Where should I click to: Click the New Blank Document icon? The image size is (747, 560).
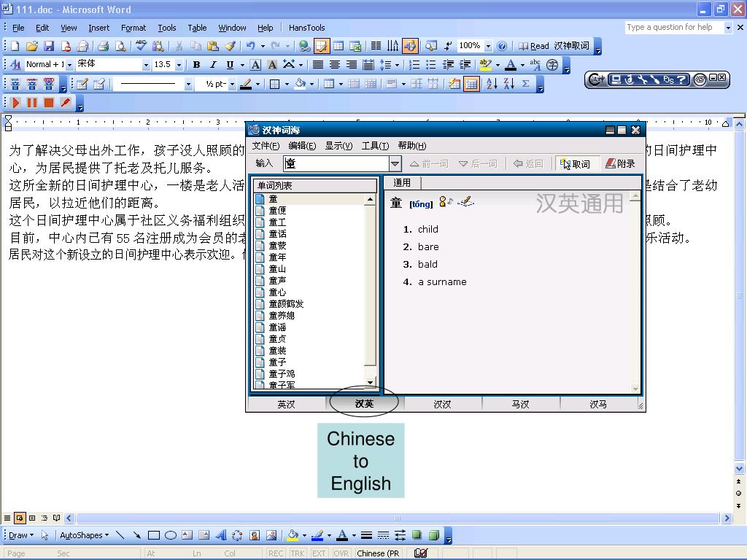[x=15, y=46]
